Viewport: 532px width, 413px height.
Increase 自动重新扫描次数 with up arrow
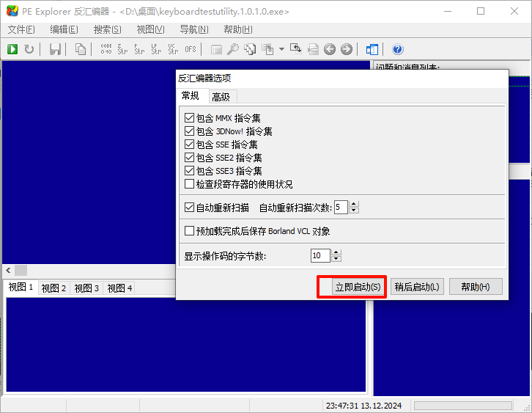click(x=353, y=204)
